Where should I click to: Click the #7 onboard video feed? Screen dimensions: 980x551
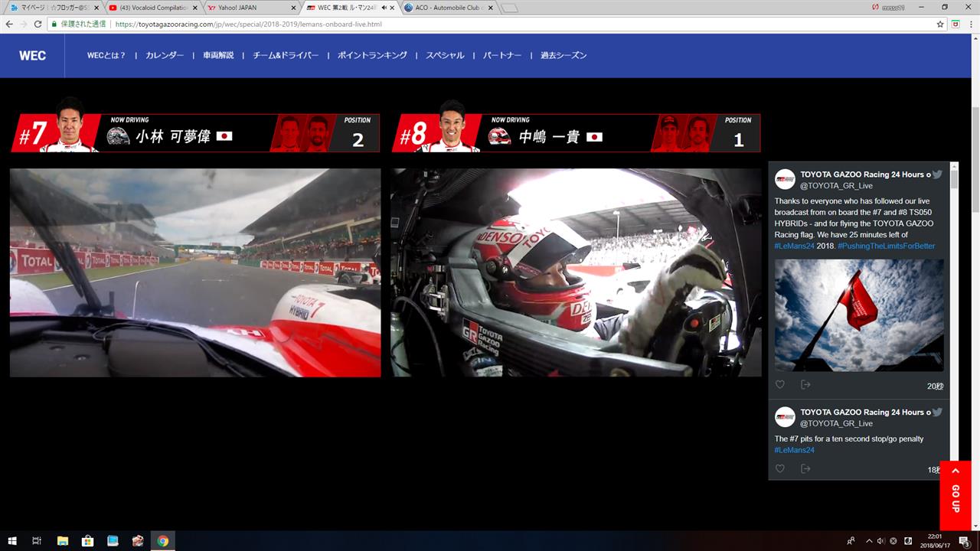tap(195, 272)
